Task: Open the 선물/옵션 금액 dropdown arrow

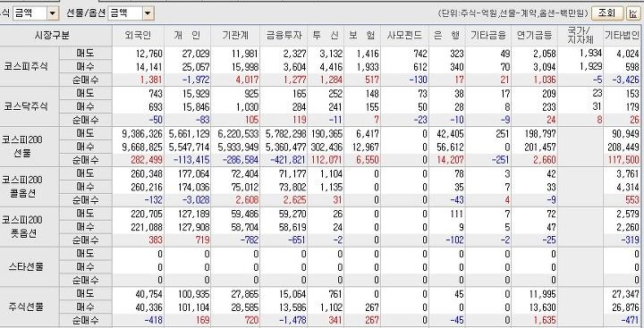Action: coord(148,13)
